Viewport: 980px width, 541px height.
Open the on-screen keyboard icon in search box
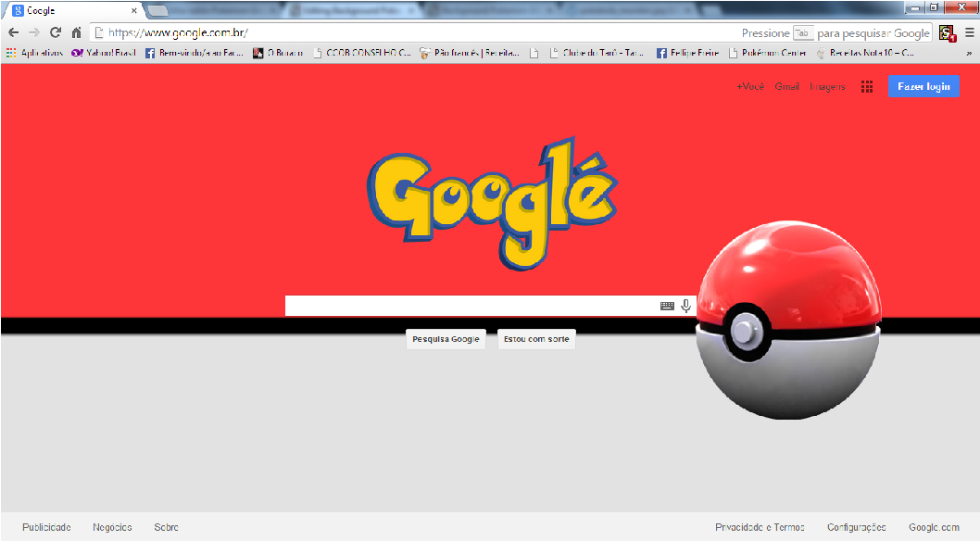coord(667,305)
